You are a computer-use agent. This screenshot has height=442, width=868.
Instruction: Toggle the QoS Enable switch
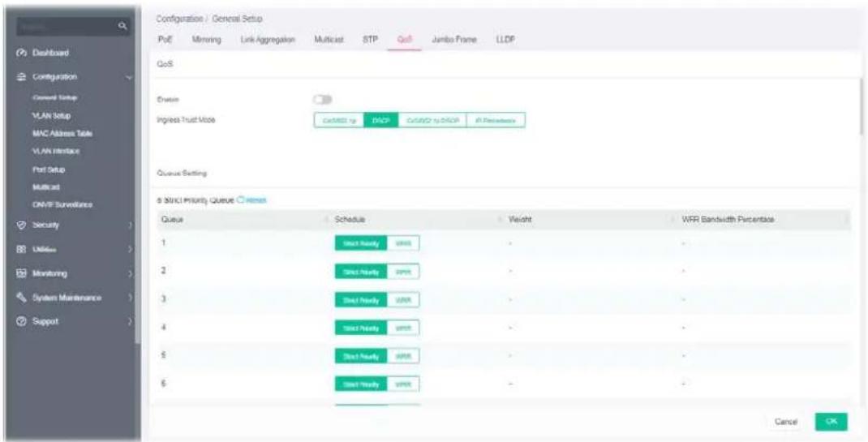click(x=322, y=100)
